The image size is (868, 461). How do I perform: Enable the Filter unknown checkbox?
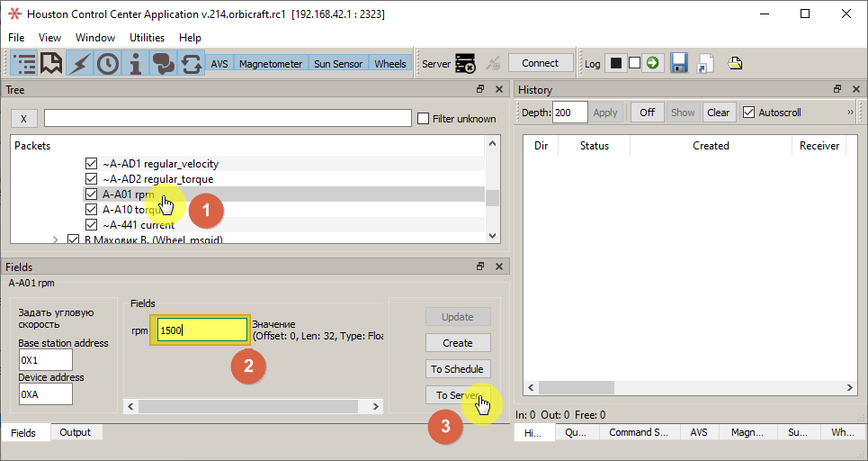point(424,119)
